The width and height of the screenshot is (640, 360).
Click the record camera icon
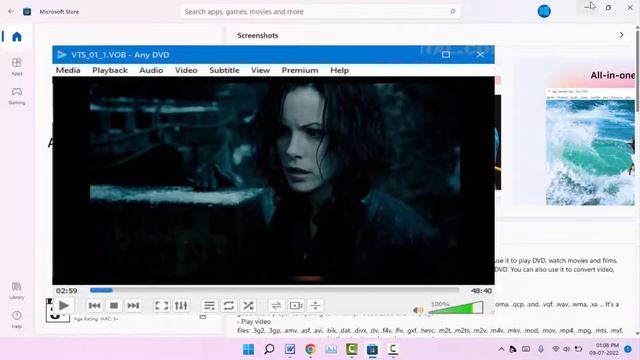(296, 305)
